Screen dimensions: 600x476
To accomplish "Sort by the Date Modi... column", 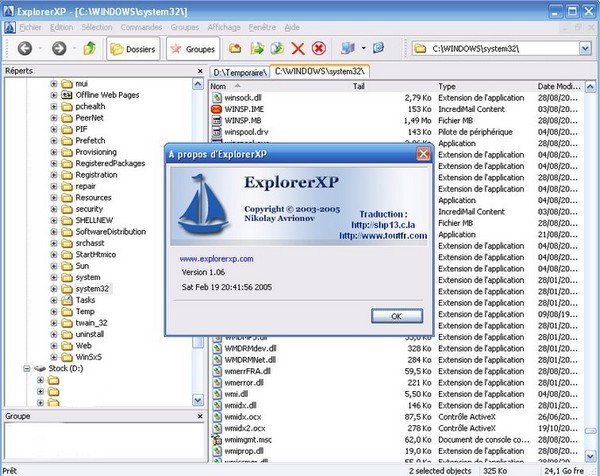I will 560,86.
